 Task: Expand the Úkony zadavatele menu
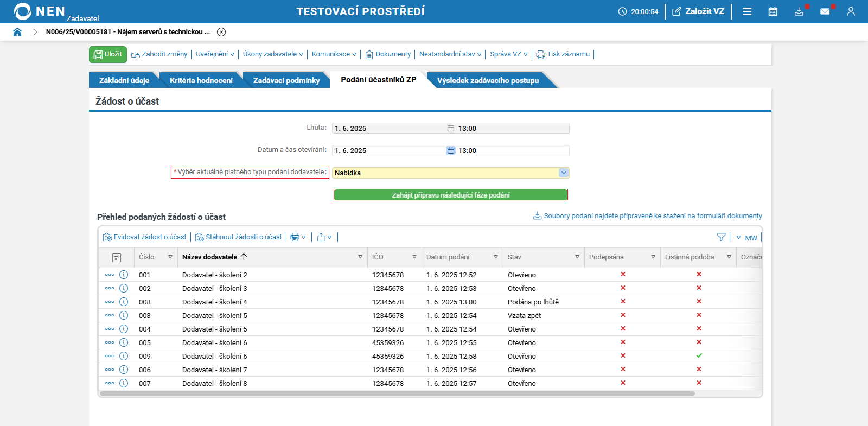pos(273,54)
